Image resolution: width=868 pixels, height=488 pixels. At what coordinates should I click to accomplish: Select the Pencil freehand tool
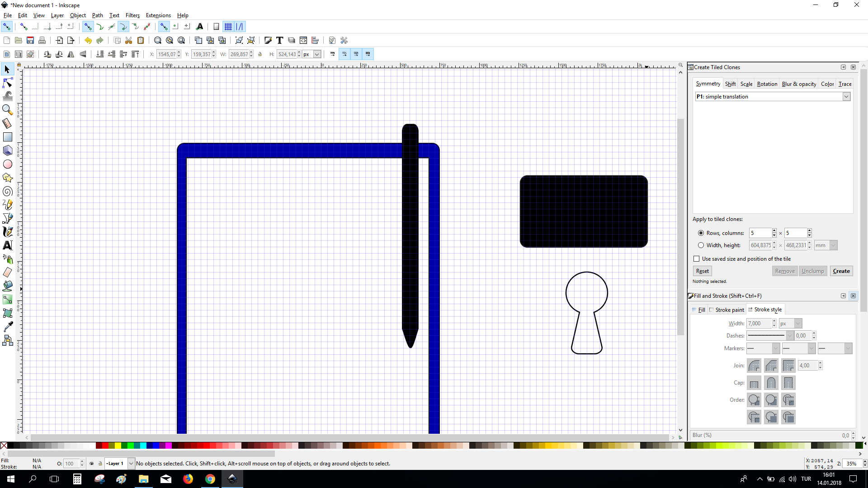click(7, 205)
